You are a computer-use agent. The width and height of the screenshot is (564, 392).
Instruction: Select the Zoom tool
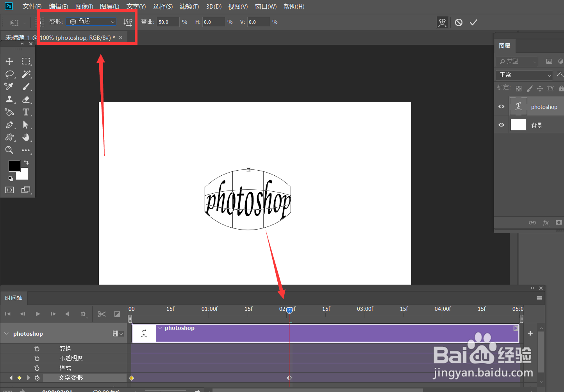(x=9, y=150)
